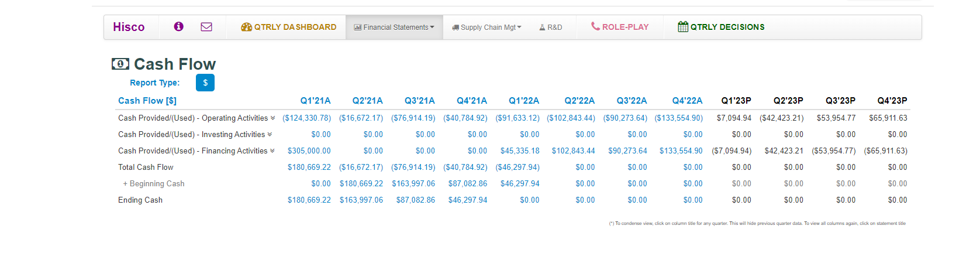Open the QTRLY DASHBOARD page
This screenshot has width=980, height=263.
[x=289, y=27]
